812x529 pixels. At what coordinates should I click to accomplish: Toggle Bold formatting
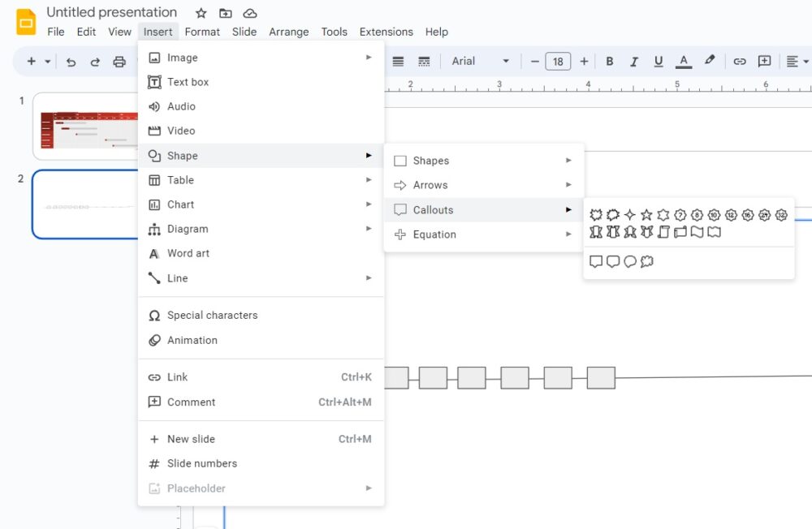click(x=610, y=61)
